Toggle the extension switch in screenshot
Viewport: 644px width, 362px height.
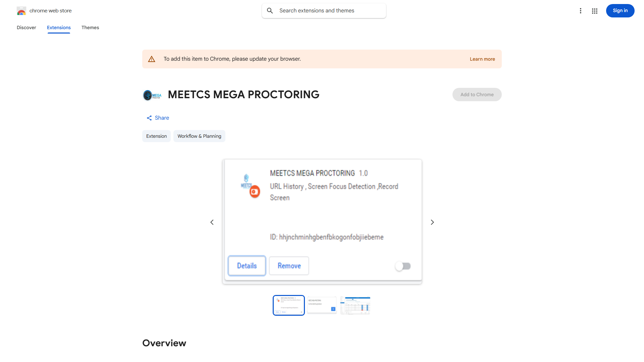pyautogui.click(x=403, y=266)
